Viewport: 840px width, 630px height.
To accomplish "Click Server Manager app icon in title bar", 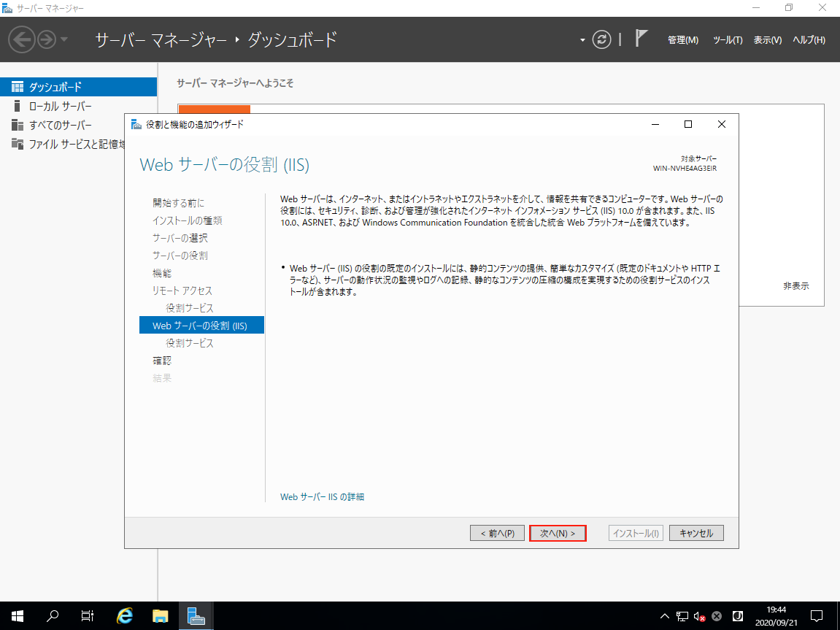I will [x=7, y=9].
